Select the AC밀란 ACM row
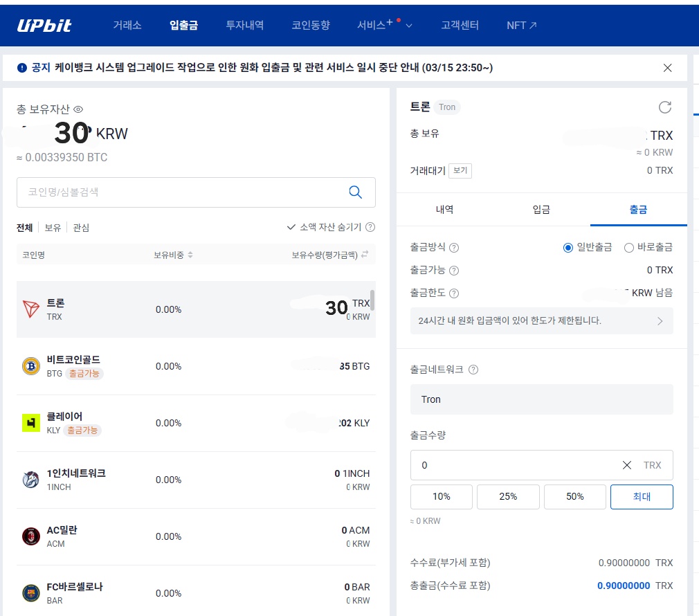This screenshot has height=616, width=699. 196,536
